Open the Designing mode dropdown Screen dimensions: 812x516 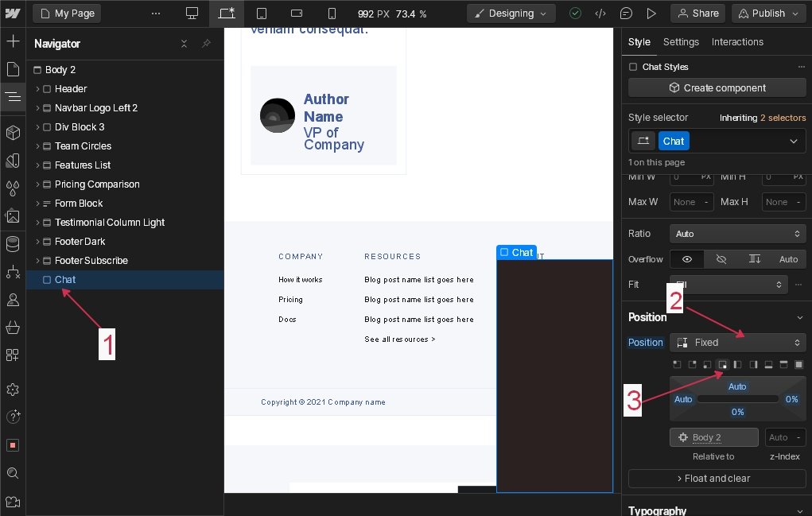click(511, 14)
